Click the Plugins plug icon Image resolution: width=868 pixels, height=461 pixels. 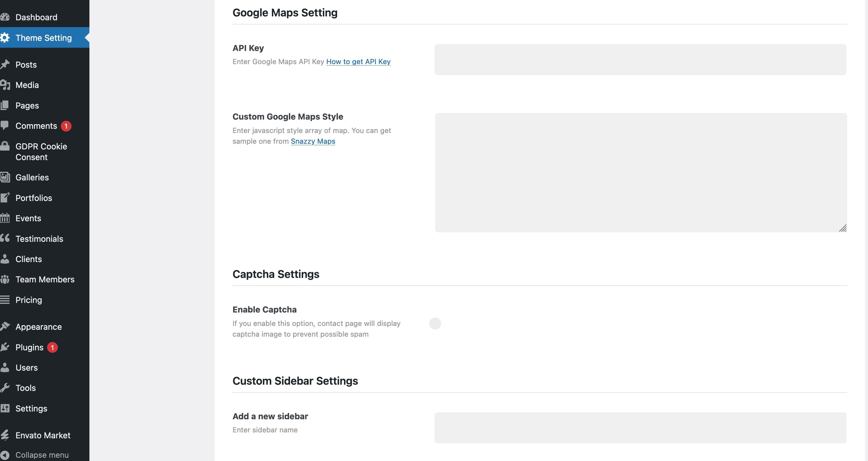5,347
